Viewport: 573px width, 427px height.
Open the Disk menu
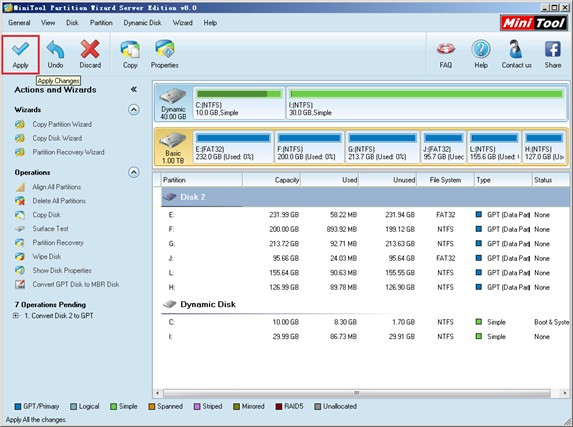(x=72, y=23)
